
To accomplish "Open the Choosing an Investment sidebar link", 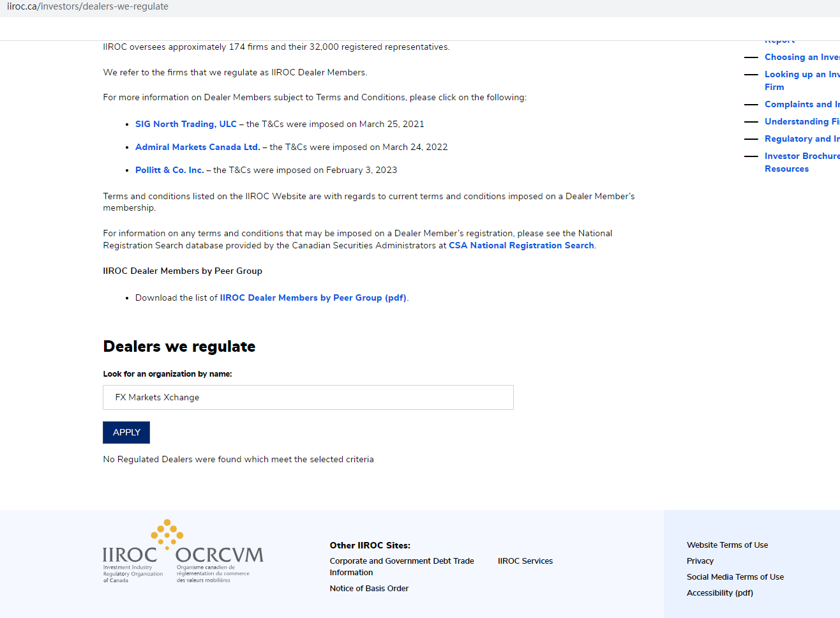I will click(802, 57).
